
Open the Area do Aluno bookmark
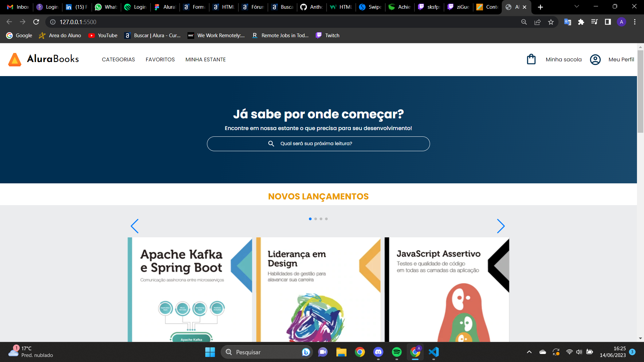coord(60,36)
